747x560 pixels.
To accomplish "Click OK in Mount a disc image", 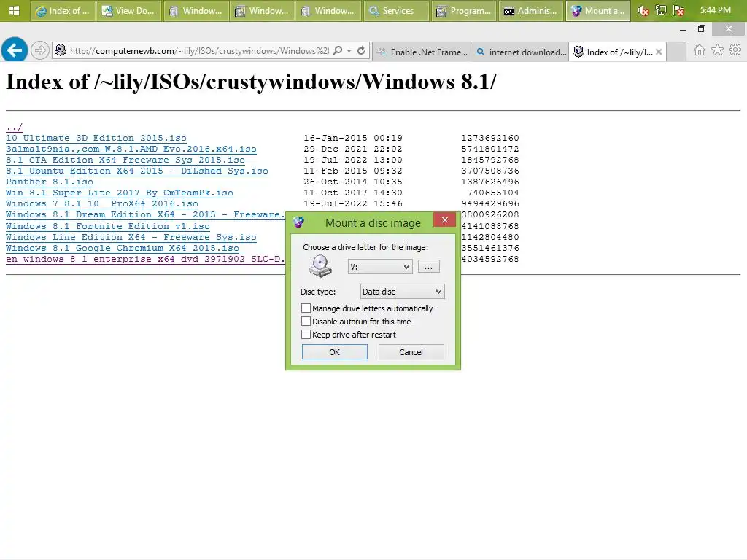I will click(x=334, y=352).
